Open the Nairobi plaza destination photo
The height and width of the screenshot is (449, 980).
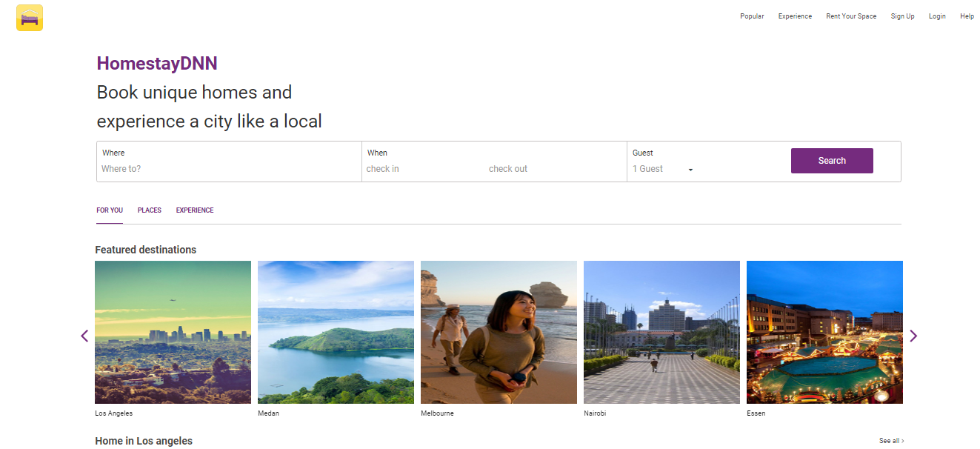point(661,332)
